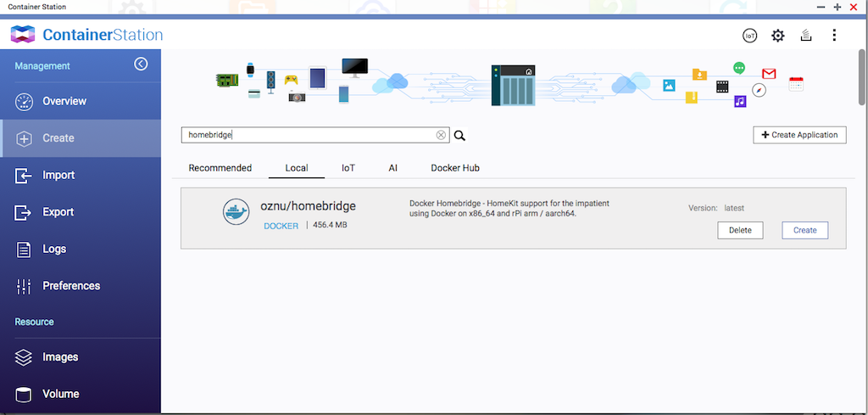
Task: Open Images under Resource
Action: pyautogui.click(x=60, y=357)
